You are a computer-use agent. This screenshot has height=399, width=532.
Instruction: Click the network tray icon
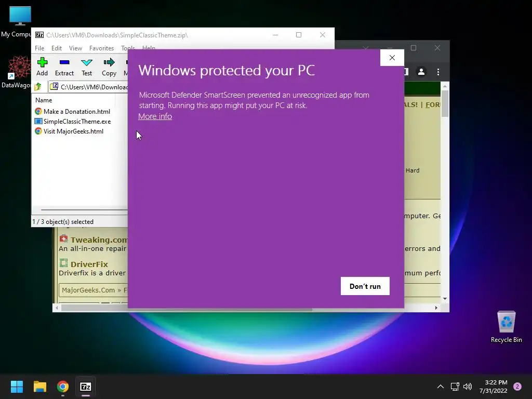click(x=455, y=387)
